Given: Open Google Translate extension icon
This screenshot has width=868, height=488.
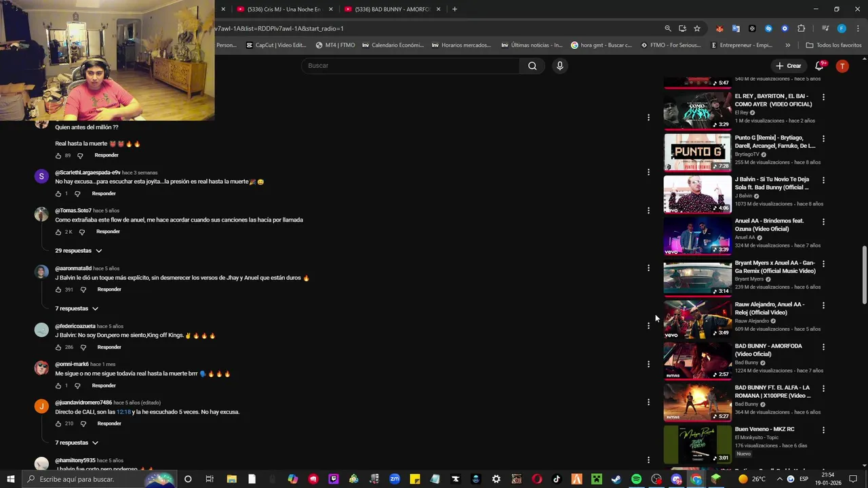Looking at the screenshot, I should click(736, 28).
